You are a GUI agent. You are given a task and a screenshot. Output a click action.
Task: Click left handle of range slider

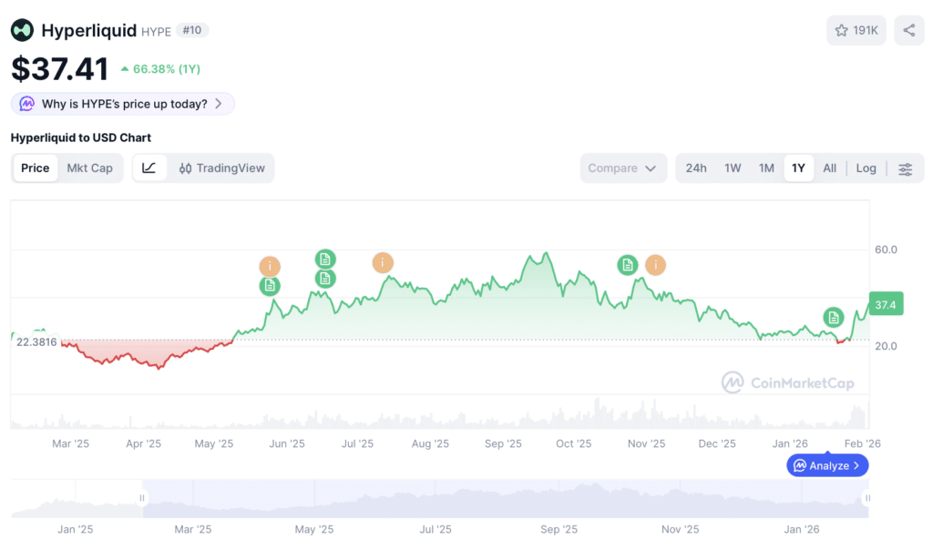(142, 497)
